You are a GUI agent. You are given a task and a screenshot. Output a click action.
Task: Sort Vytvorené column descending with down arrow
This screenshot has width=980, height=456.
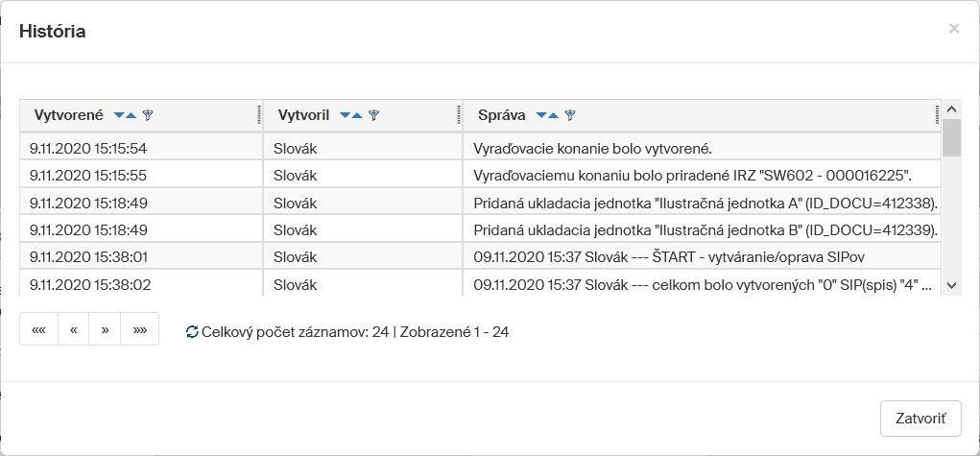119,115
